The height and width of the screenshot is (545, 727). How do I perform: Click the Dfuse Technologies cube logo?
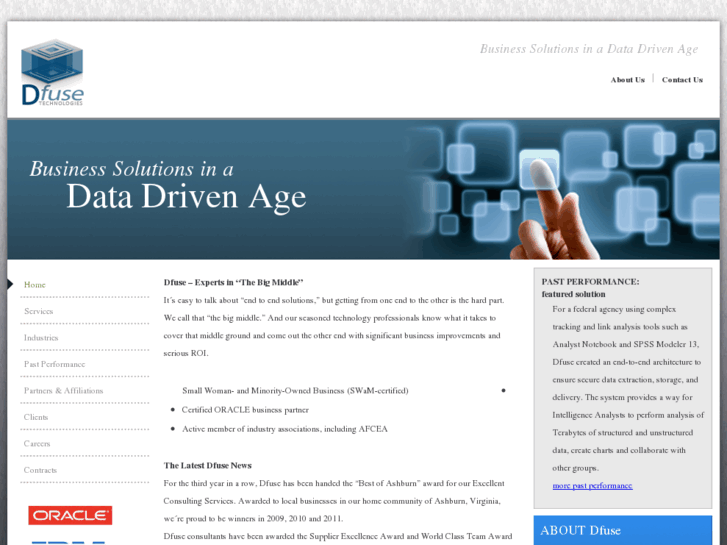click(x=52, y=72)
